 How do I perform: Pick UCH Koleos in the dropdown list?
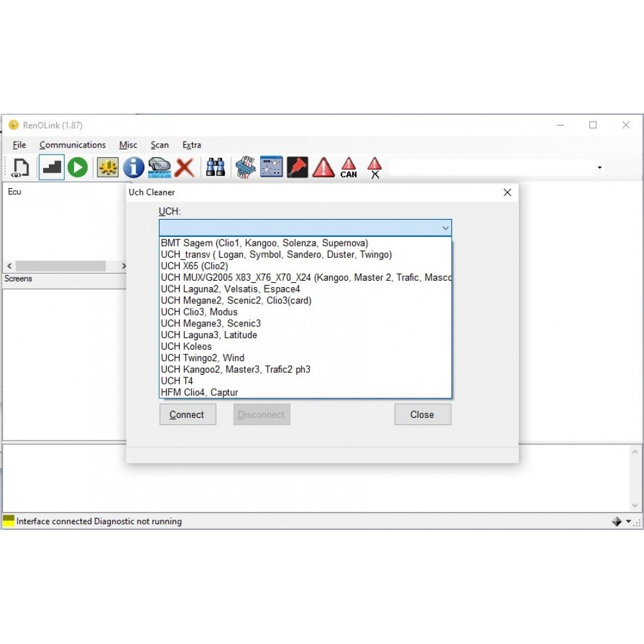click(186, 346)
